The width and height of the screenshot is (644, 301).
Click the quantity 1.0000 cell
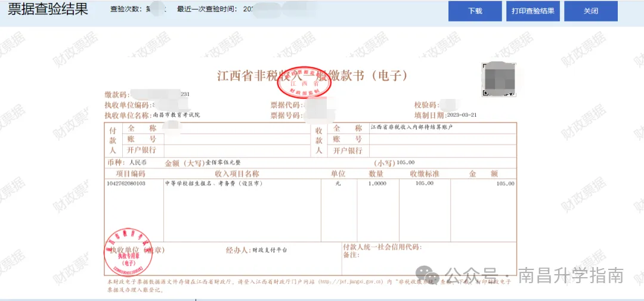click(x=377, y=184)
